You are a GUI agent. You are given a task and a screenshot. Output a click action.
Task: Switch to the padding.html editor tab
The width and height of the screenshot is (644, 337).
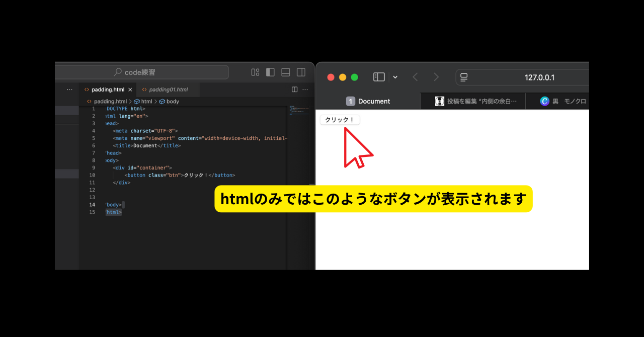108,90
